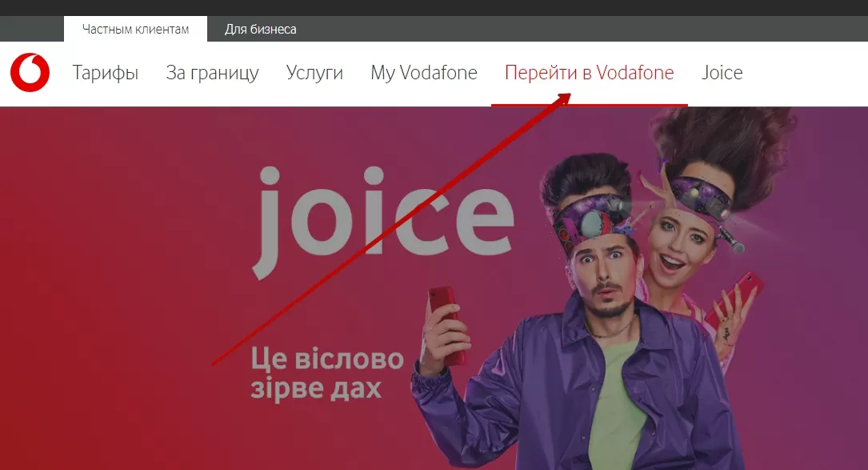
Task: Select Перейти в Vodafone in navigation
Action: click(589, 73)
